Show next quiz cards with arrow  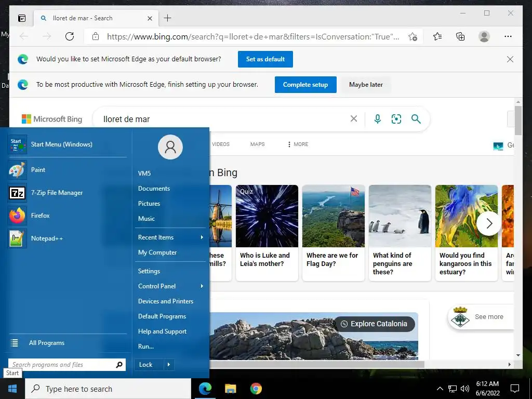489,223
